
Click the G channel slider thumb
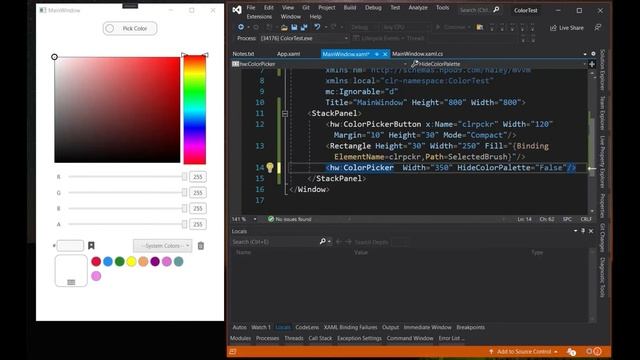(184, 192)
